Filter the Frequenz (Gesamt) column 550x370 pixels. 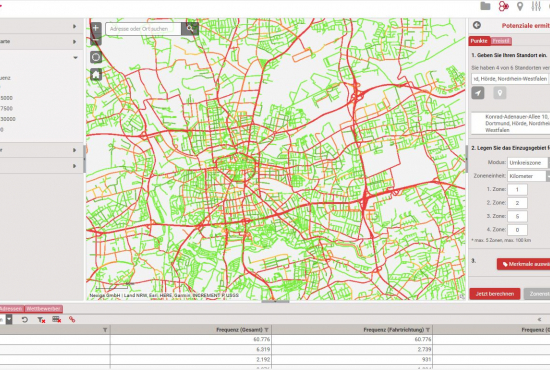point(267,330)
